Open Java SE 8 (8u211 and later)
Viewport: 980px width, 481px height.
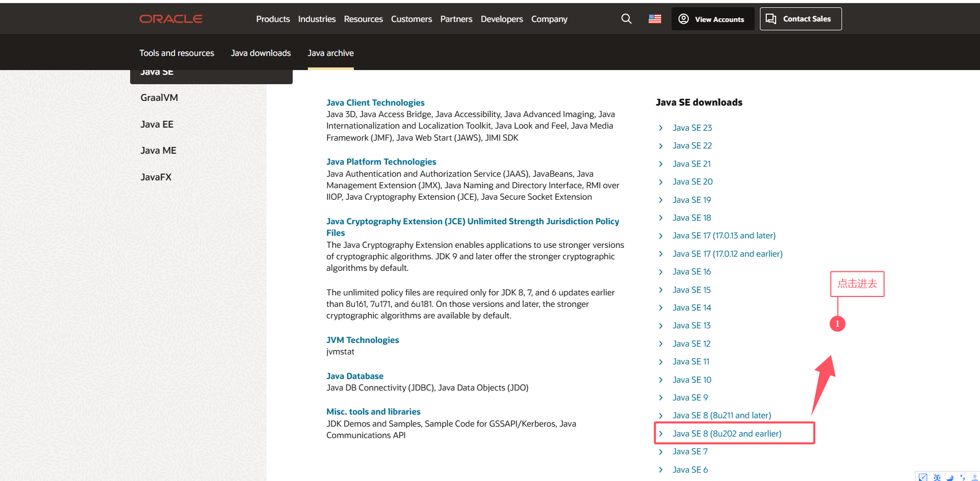(x=722, y=416)
